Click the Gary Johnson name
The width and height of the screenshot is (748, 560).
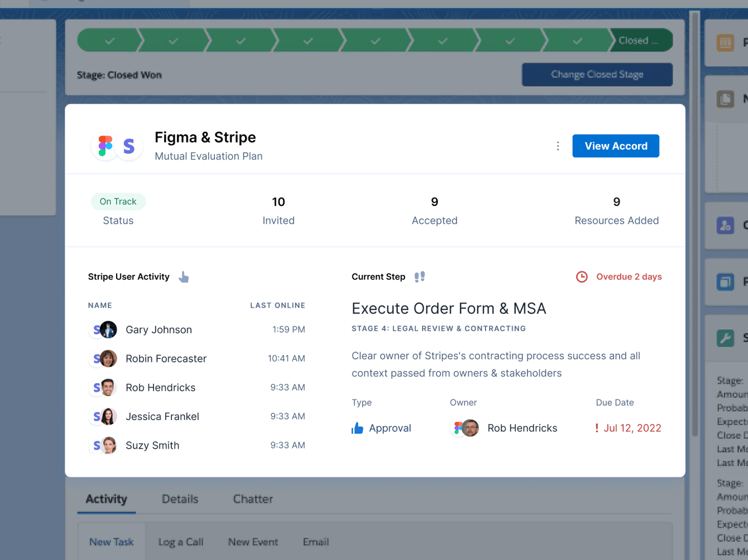click(159, 330)
